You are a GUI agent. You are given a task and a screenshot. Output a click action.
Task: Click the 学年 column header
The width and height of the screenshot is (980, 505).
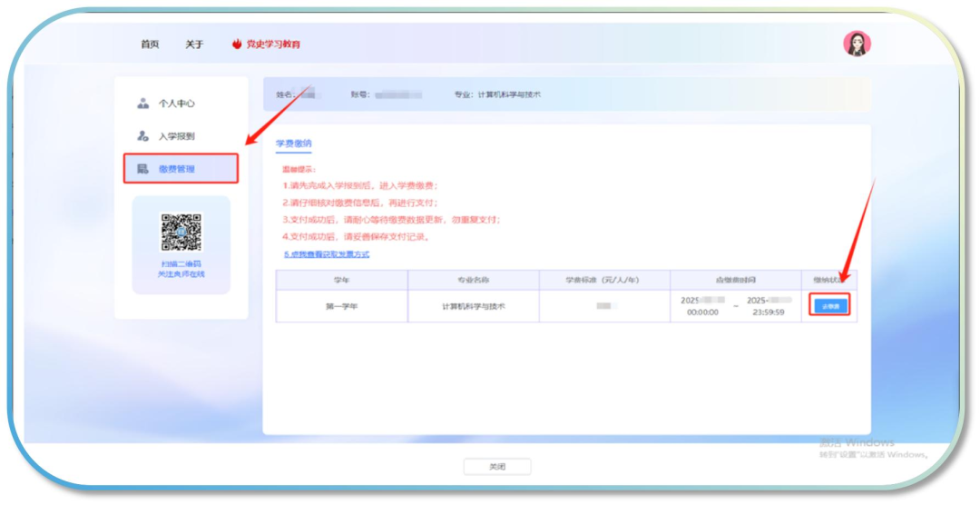(x=342, y=281)
